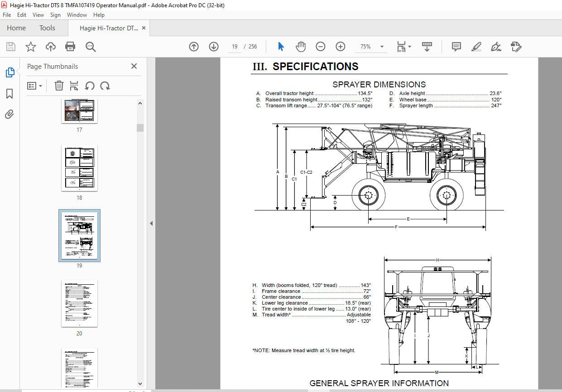Image resolution: width=562 pixels, height=392 pixels.
Task: Click the thumbnails scrollbar down arrow
Action: coord(140,384)
